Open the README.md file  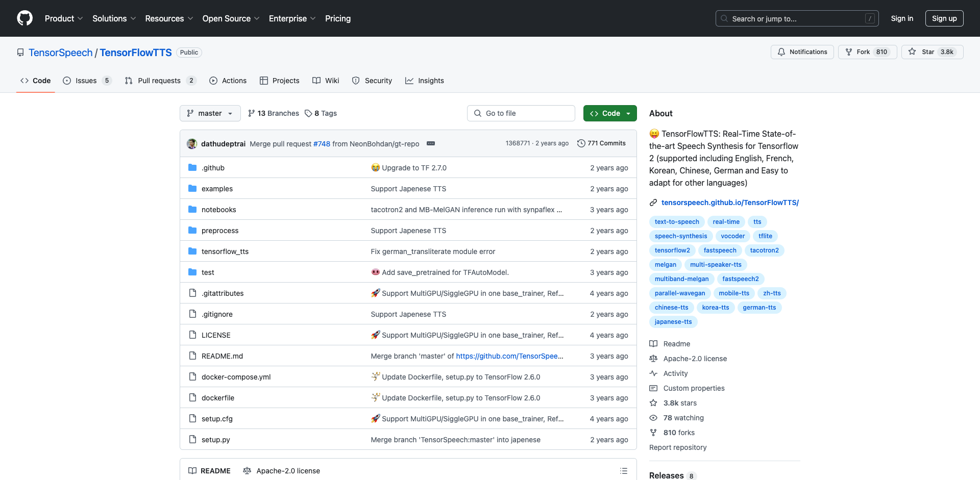[x=222, y=356]
